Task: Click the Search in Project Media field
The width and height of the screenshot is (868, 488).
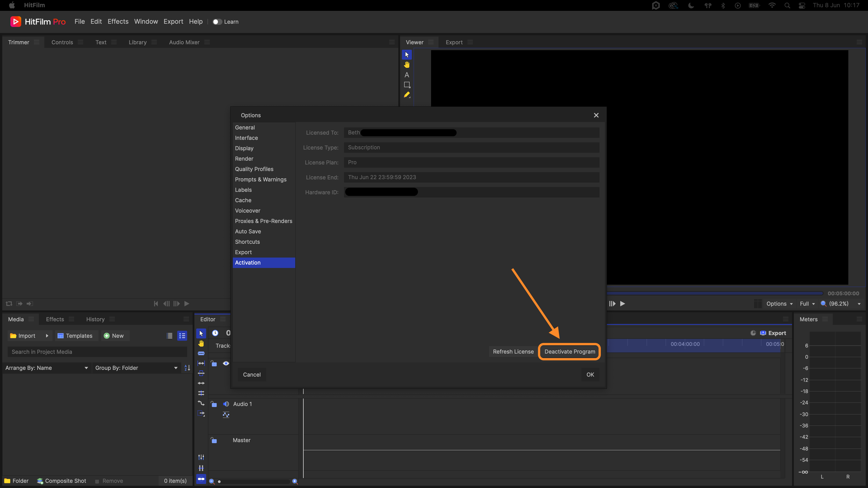Action: tap(97, 352)
